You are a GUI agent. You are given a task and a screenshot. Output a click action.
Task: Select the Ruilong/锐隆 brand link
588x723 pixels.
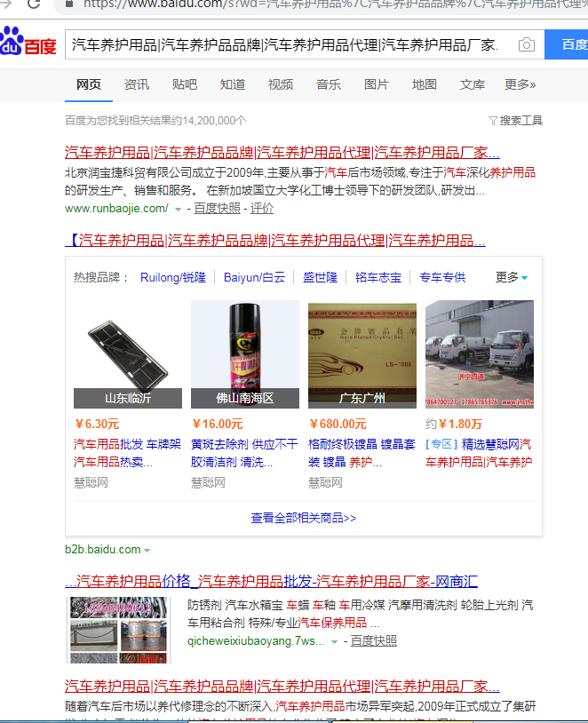point(172,278)
